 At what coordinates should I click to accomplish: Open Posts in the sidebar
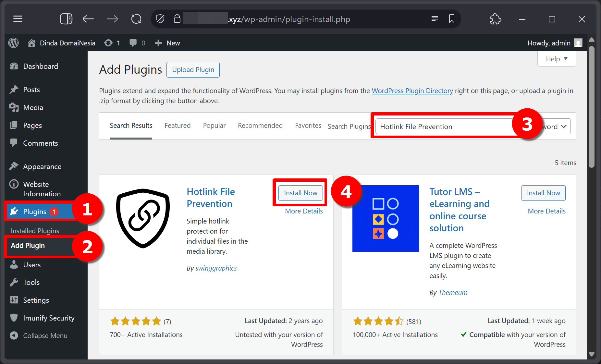pos(31,90)
